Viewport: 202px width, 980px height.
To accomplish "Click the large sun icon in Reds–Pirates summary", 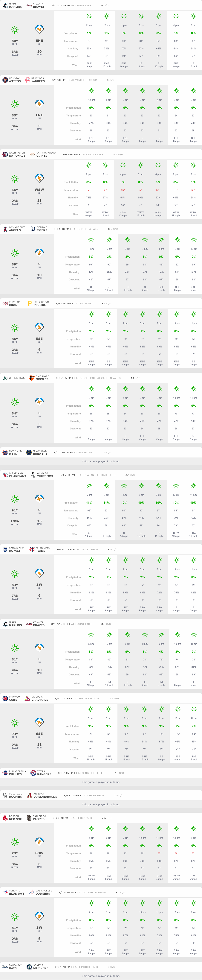I will point(14,328).
